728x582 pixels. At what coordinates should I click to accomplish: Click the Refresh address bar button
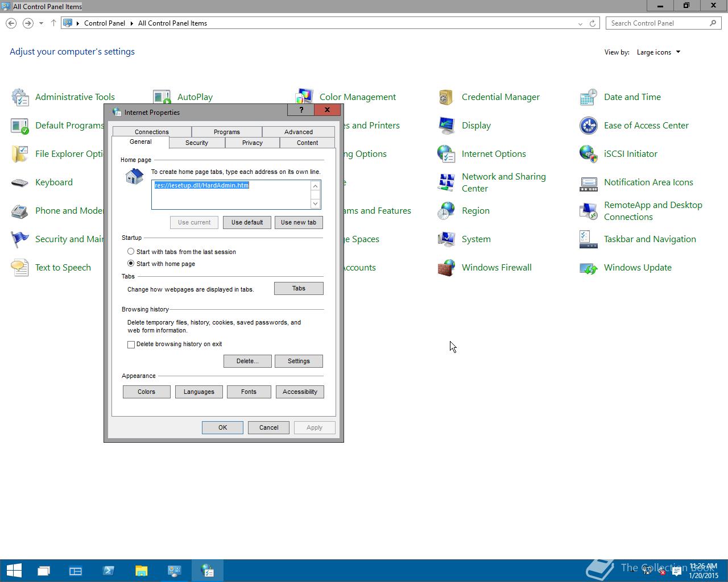[592, 23]
